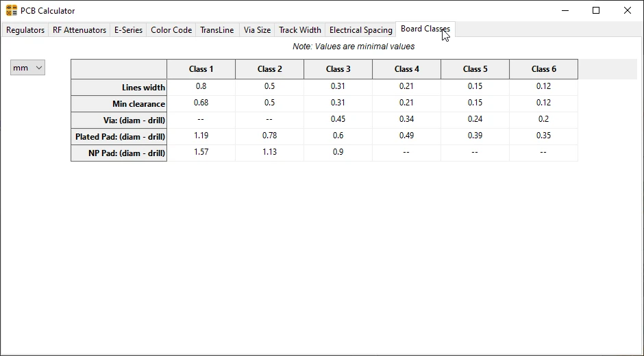Go to the Color Code tab
The width and height of the screenshot is (644, 356).
171,30
